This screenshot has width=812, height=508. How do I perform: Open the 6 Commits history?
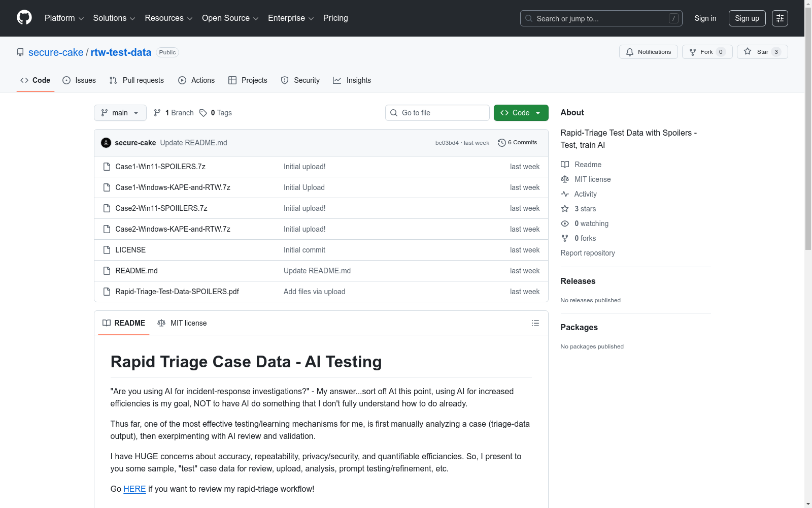(517, 143)
